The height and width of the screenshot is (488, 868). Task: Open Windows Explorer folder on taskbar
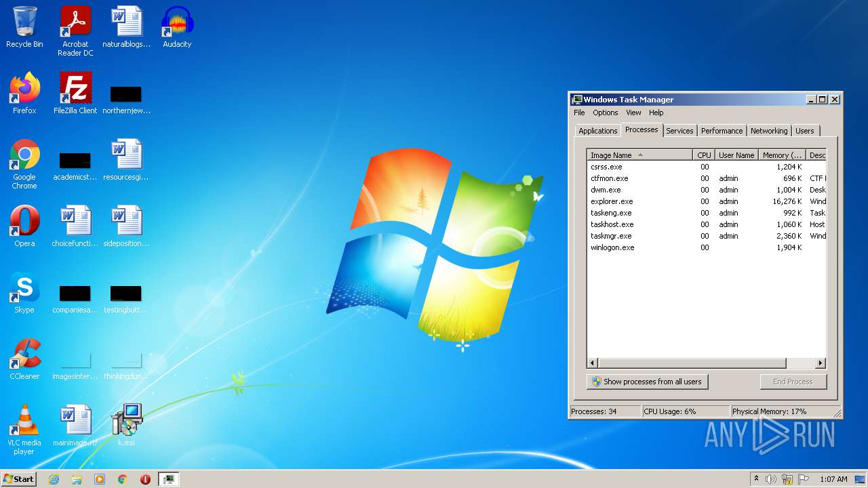click(77, 479)
